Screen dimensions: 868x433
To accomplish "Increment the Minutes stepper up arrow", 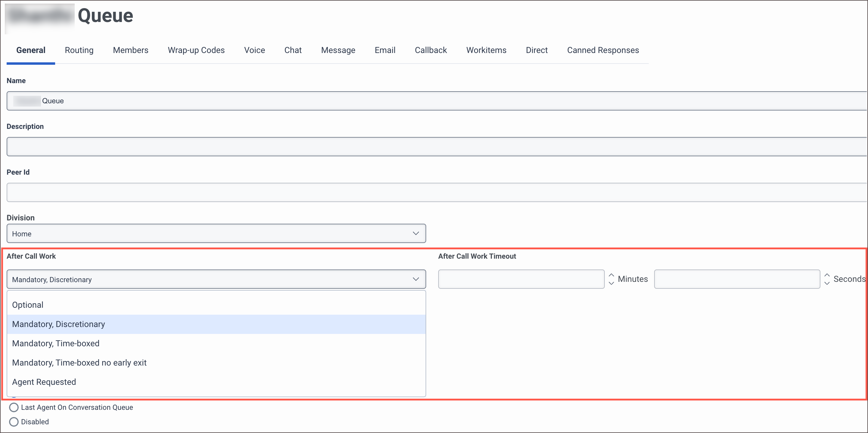I will click(611, 275).
